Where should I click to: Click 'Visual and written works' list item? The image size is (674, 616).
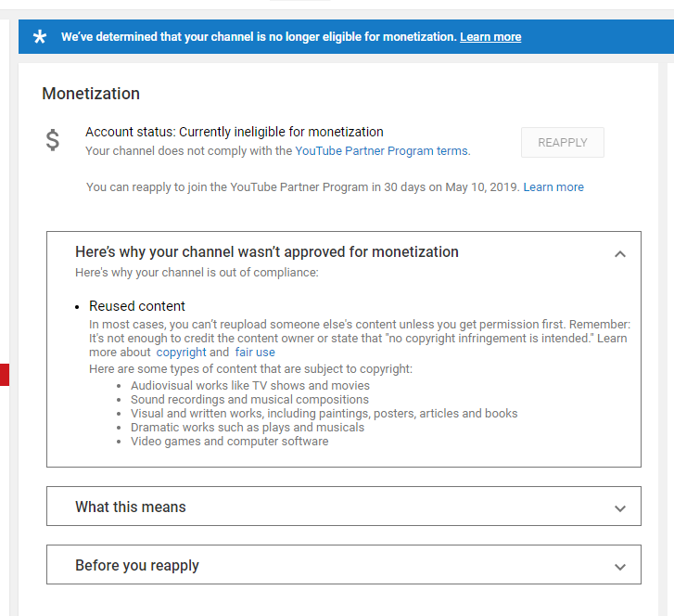(x=324, y=414)
